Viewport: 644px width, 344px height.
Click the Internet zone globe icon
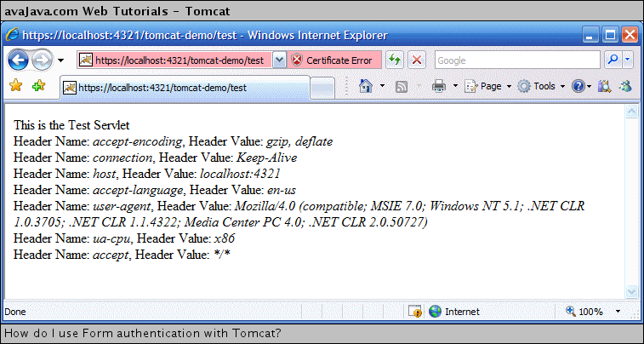click(435, 312)
